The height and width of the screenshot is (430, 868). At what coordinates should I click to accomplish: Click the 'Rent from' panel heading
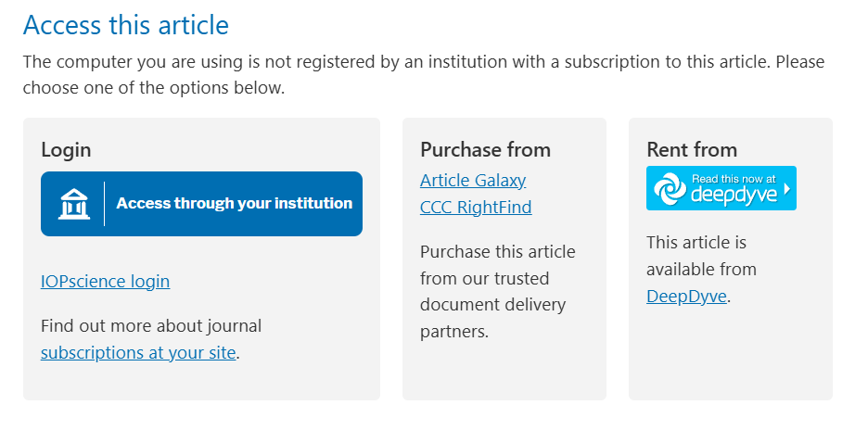pyautogui.click(x=692, y=149)
